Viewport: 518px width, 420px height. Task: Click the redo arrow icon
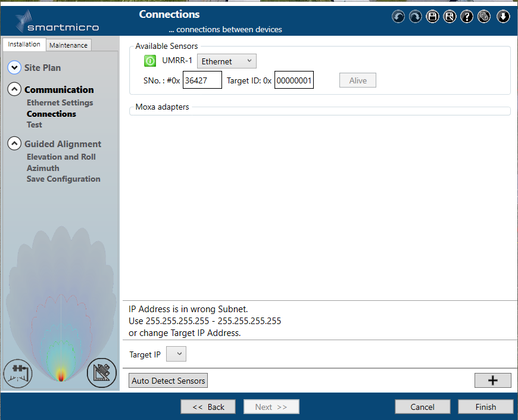[x=415, y=17]
